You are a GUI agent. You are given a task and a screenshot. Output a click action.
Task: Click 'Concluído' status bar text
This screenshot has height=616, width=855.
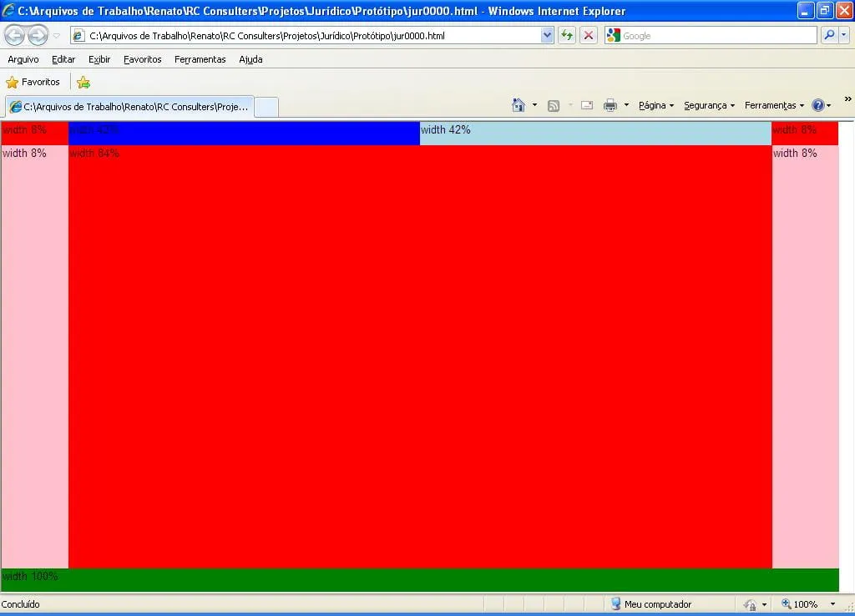pyautogui.click(x=21, y=604)
